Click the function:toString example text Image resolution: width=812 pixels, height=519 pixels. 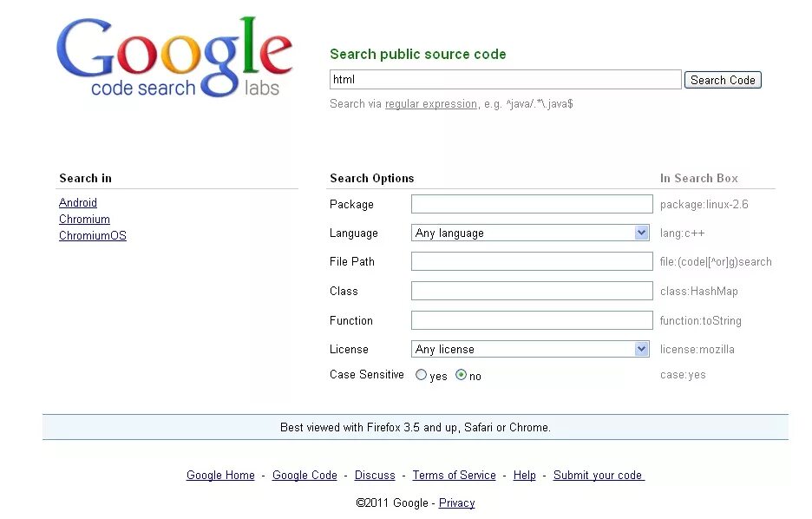pyautogui.click(x=701, y=320)
